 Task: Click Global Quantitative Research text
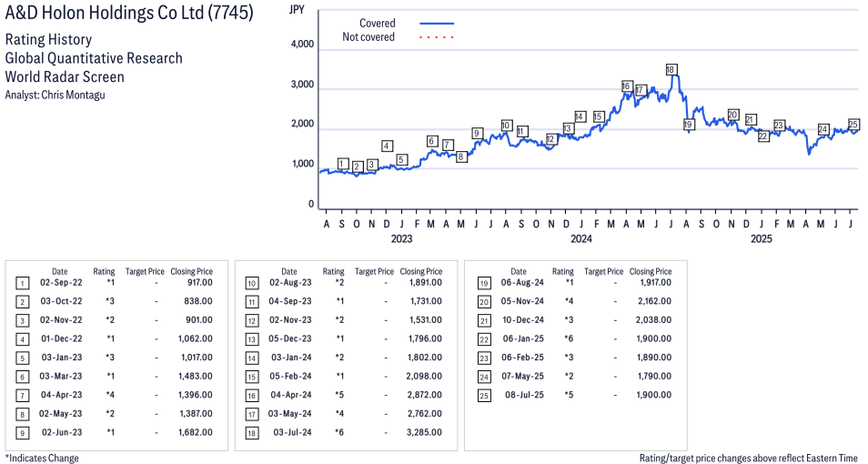pos(94,58)
